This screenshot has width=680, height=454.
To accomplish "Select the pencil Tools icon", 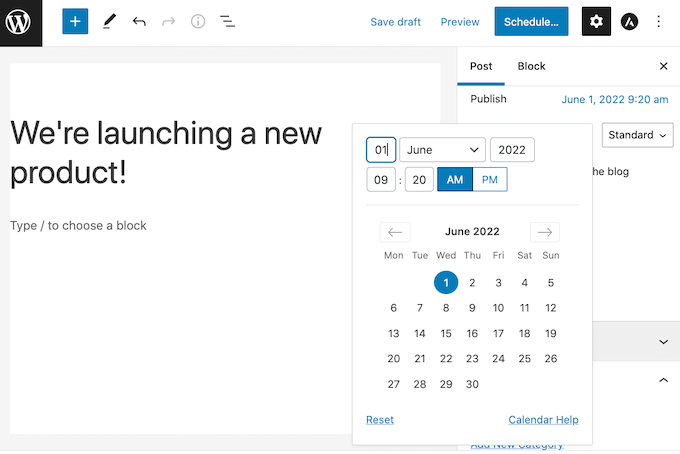I will (108, 21).
